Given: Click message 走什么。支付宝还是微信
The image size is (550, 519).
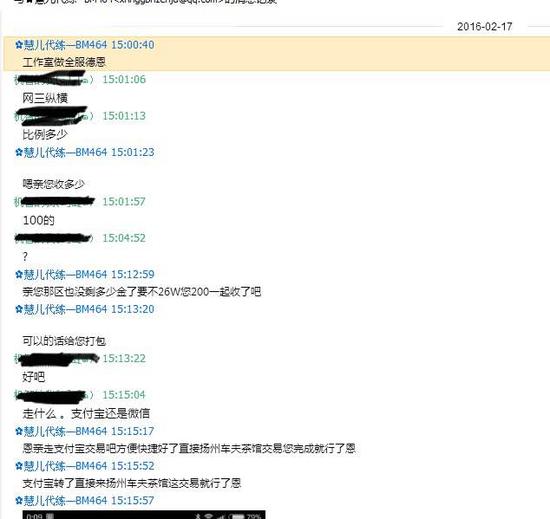Looking at the screenshot, I should point(86,413).
